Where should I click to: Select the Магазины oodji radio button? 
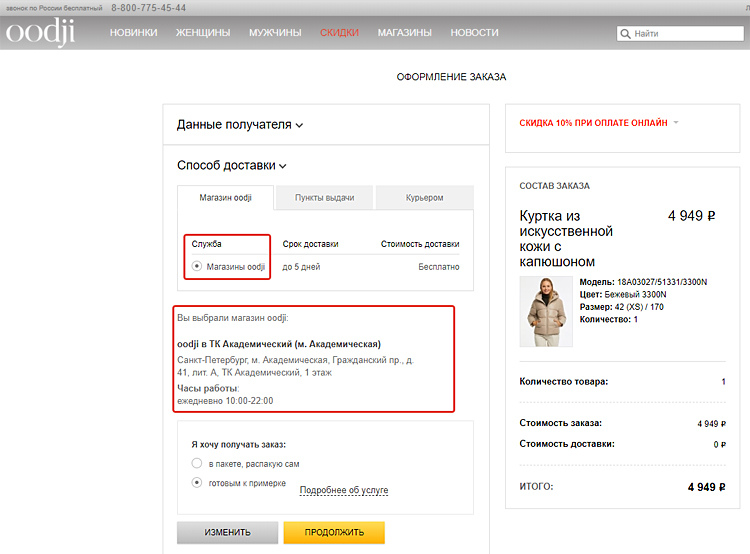197,266
